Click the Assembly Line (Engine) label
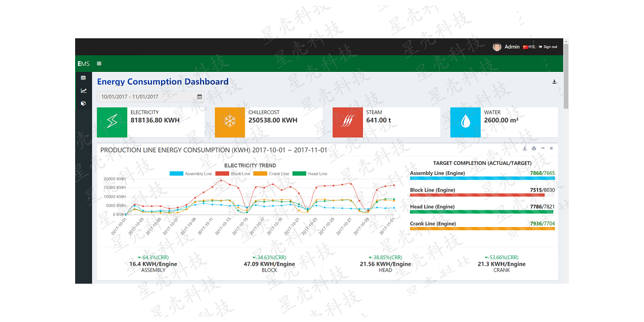 tap(437, 173)
